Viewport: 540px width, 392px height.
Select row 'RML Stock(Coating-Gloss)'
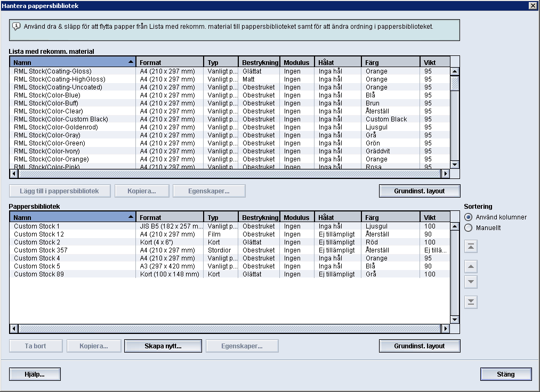pyautogui.click(x=230, y=71)
